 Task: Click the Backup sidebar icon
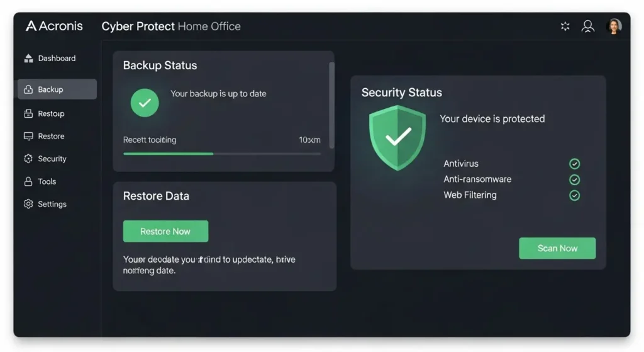[x=28, y=89]
